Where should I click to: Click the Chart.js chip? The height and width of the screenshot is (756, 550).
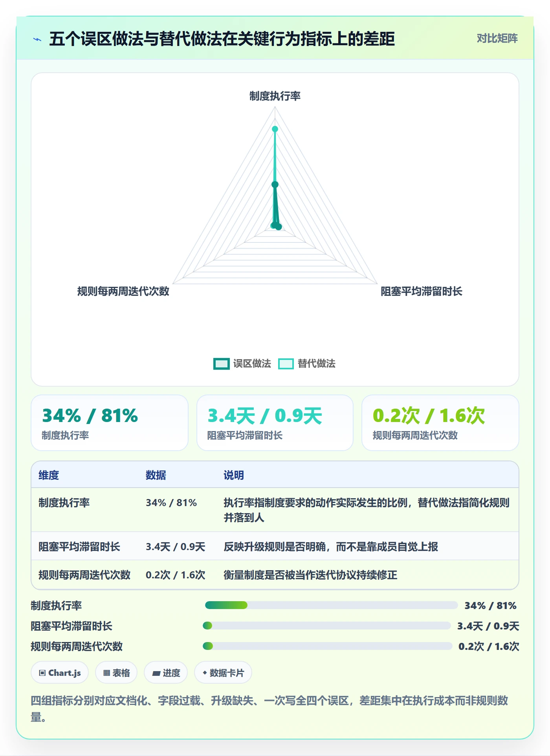60,673
